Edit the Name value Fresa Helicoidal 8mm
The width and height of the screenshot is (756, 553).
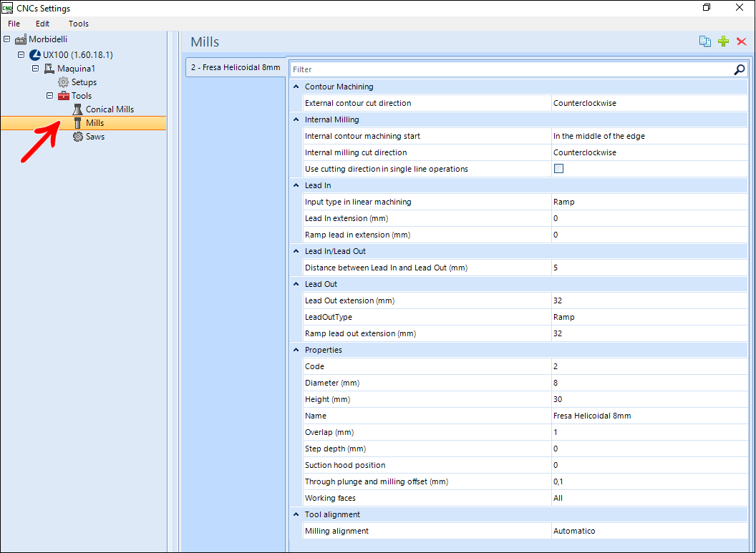649,416
